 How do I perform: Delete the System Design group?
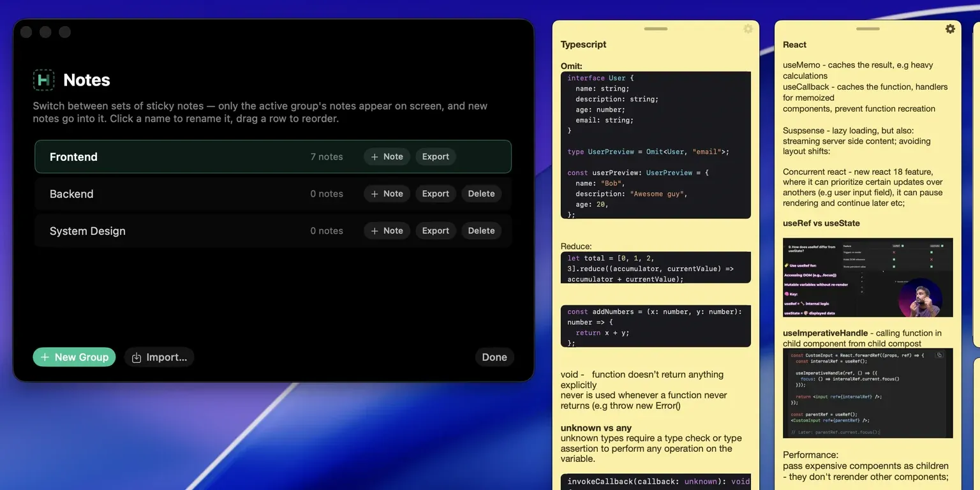481,231
